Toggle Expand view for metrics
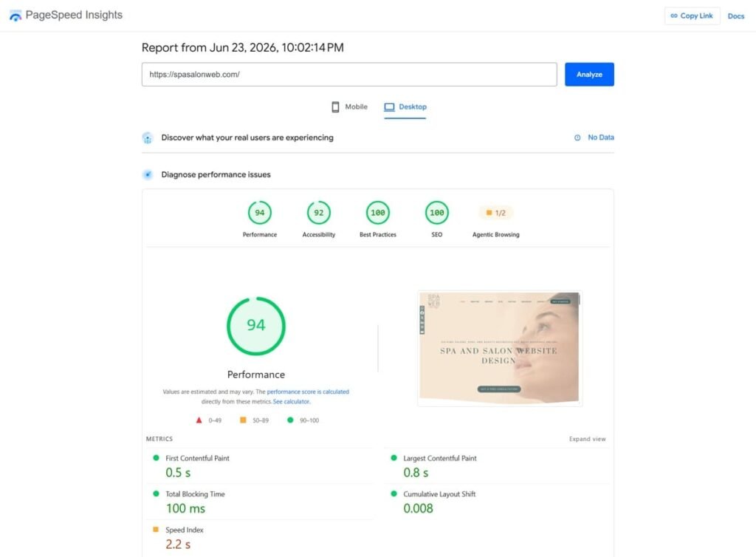The height and width of the screenshot is (557, 756). (x=587, y=439)
